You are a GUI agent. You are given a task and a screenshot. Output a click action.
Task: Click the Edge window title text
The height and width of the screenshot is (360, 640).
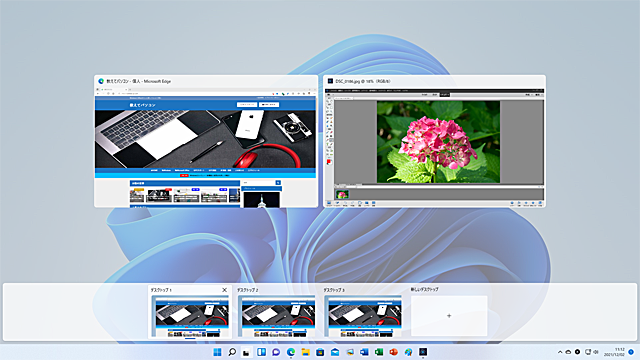click(139, 81)
